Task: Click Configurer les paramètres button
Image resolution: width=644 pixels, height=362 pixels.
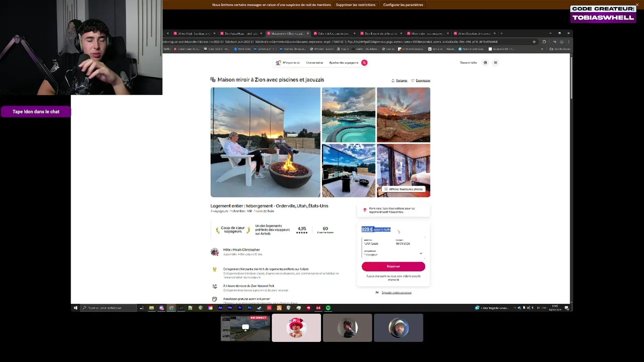Action: click(x=403, y=5)
